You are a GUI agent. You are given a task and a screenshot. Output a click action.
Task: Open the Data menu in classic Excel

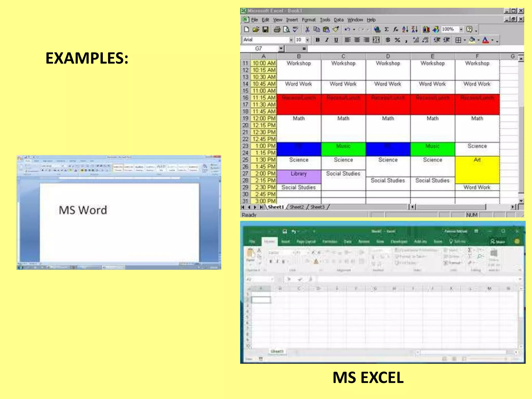(338, 20)
